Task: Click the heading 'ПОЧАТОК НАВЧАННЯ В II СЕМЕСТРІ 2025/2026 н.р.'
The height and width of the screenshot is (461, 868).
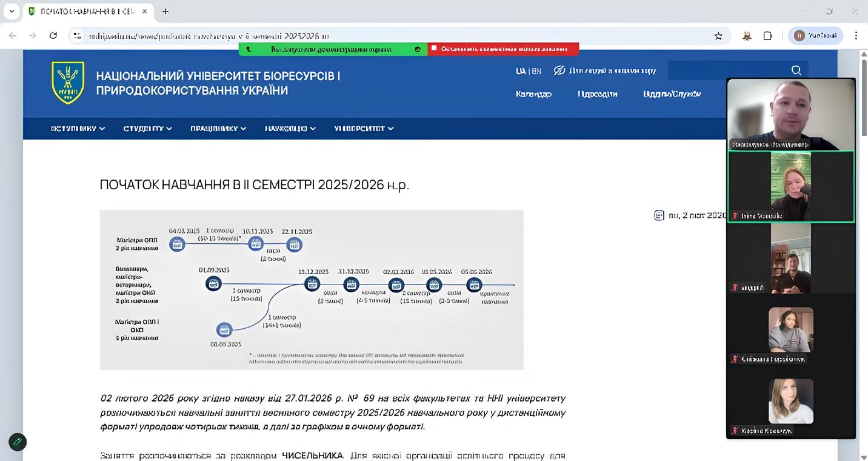Action: (255, 184)
